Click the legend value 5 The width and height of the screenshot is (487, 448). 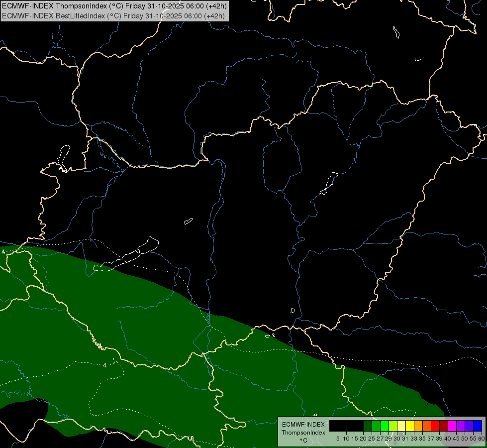point(338,439)
